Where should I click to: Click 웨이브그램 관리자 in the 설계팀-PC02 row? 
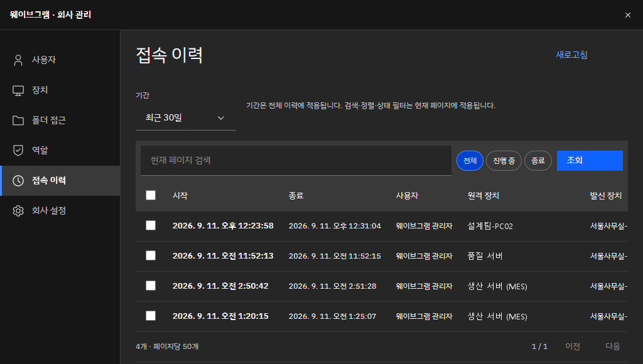[424, 226]
